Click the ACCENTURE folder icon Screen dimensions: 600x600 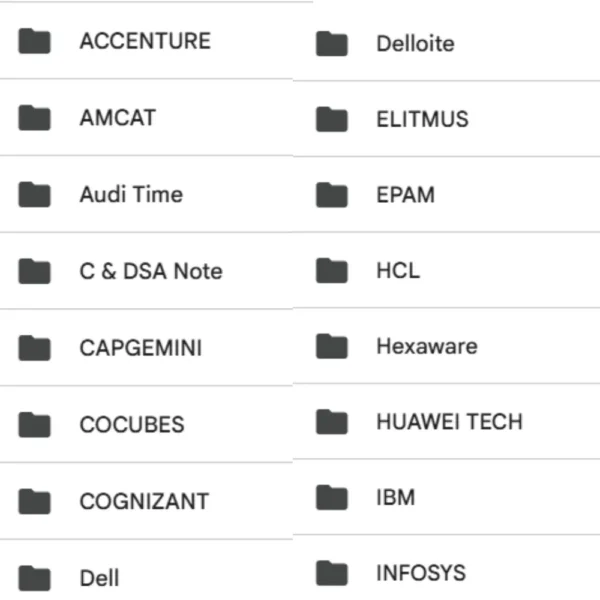(35, 41)
